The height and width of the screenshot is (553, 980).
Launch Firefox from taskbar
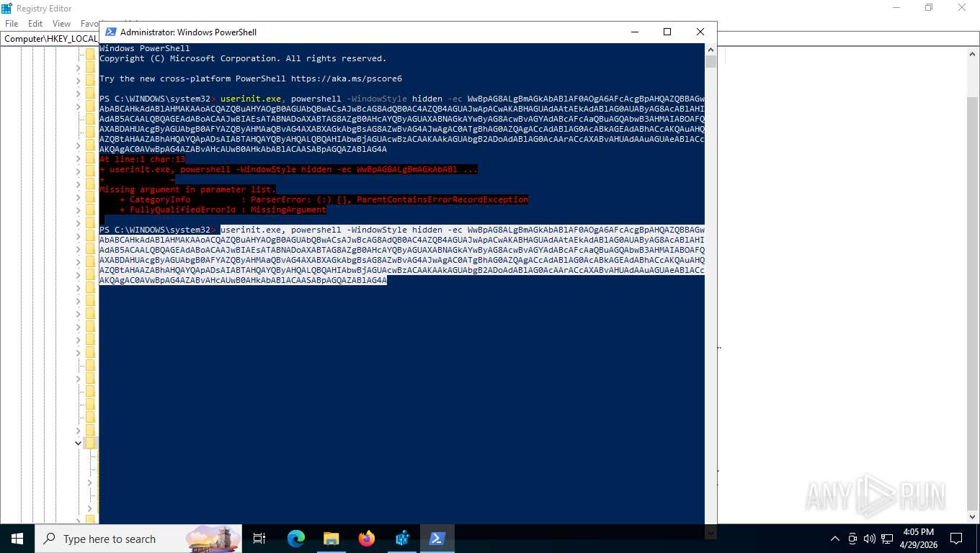[x=367, y=539]
